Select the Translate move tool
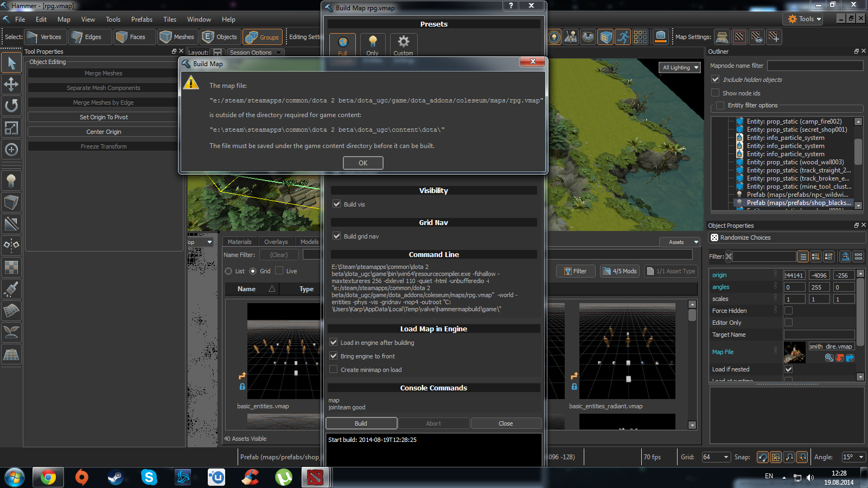 (11, 84)
